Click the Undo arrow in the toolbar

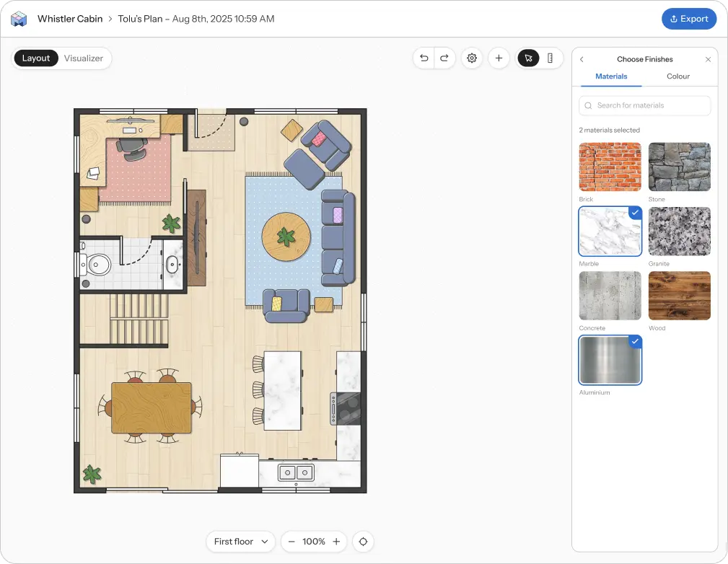425,58
